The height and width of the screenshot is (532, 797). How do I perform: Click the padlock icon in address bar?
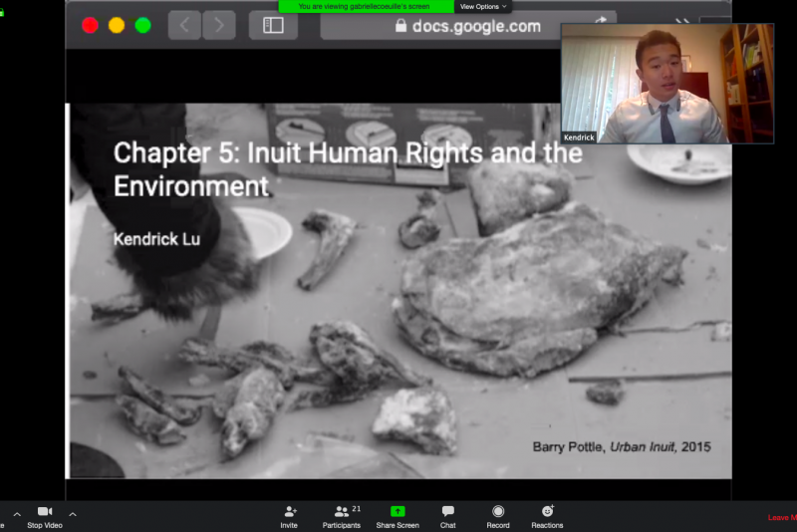[401, 26]
